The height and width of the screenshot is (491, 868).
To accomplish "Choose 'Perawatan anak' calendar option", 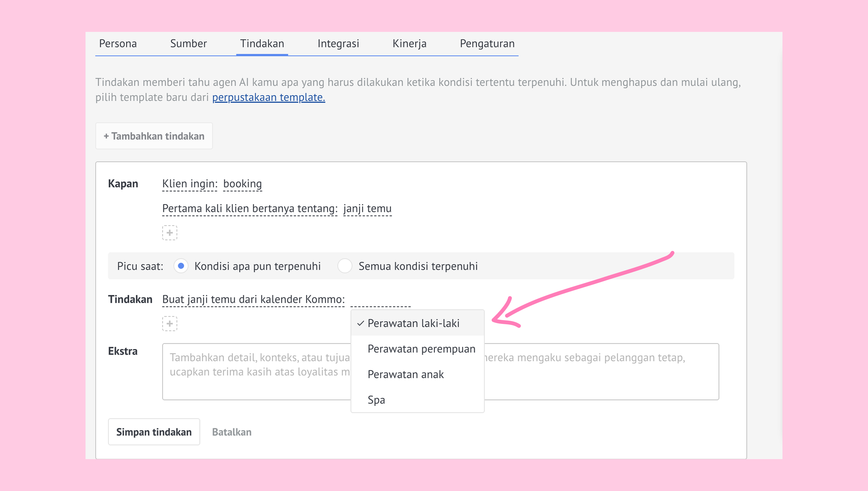I will pyautogui.click(x=405, y=374).
